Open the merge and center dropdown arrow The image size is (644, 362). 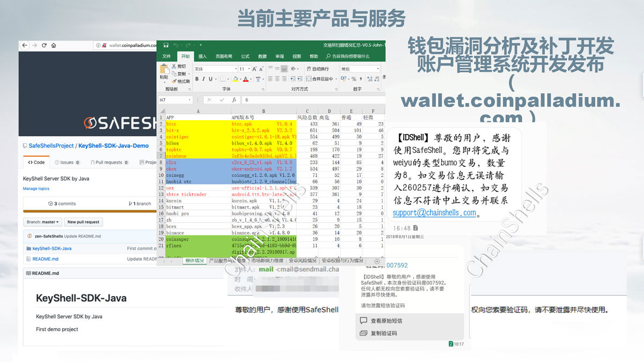[336, 79]
